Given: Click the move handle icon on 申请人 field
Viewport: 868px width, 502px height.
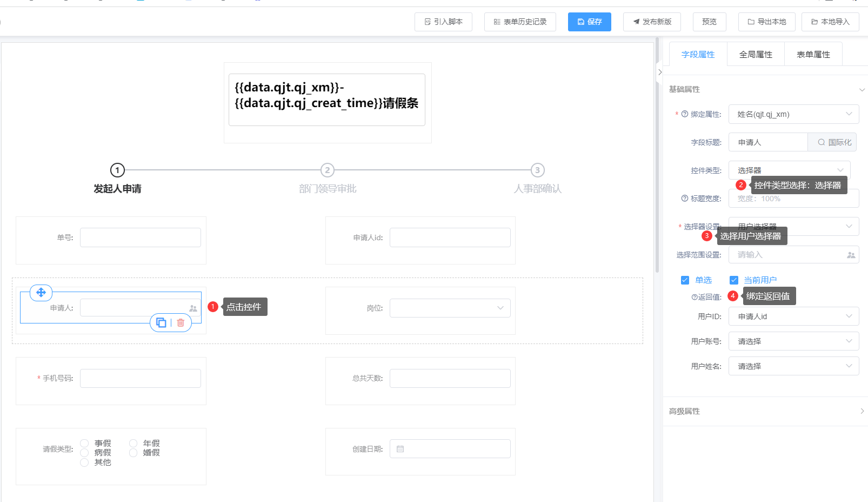Looking at the screenshot, I should [x=41, y=293].
